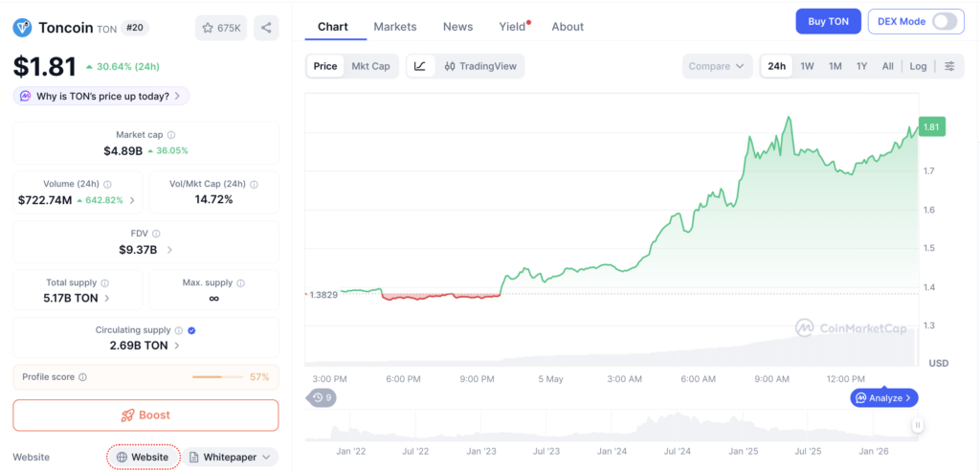Select the line chart icon
Screen dimensions: 980x472
[421, 66]
